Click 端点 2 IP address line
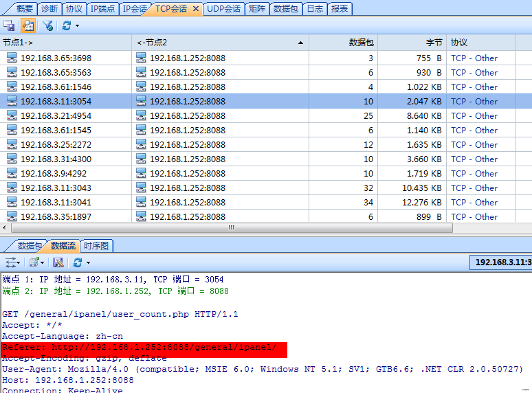532x393 pixels. (115, 291)
